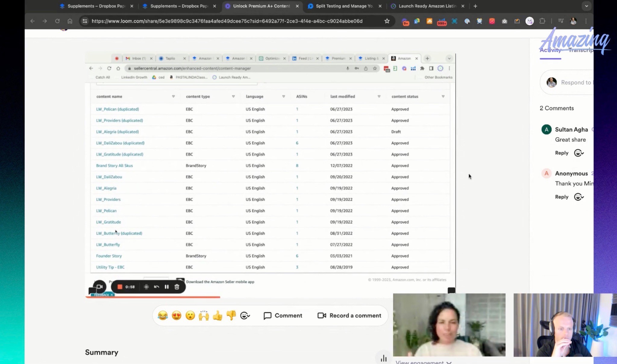The height and width of the screenshot is (364, 617).
Task: React with the surprised face emoji
Action: (x=190, y=315)
